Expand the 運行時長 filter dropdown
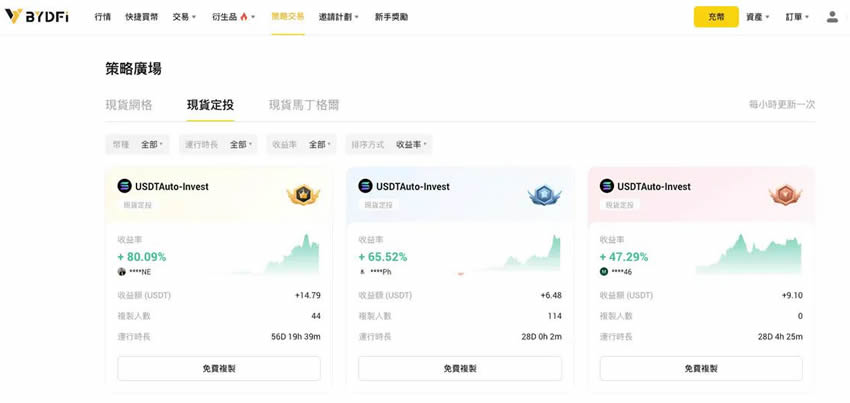 click(x=218, y=145)
